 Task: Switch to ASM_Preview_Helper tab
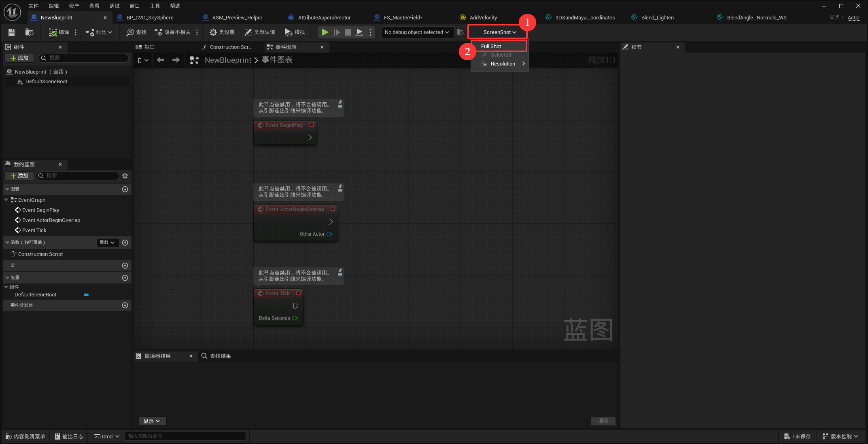[237, 18]
